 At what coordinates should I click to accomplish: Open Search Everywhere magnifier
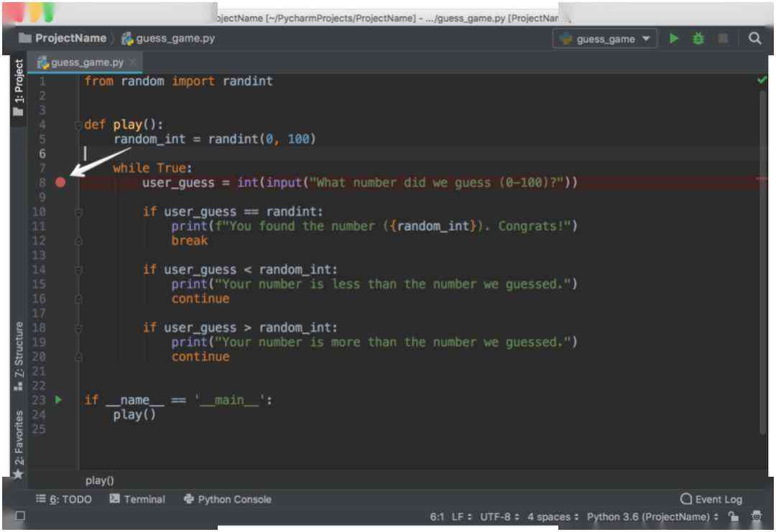tap(754, 39)
